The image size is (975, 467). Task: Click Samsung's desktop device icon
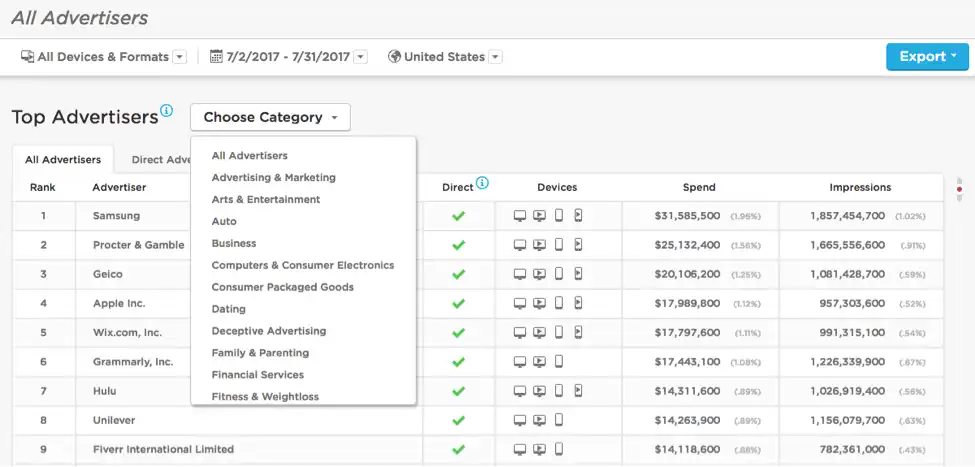[520, 216]
